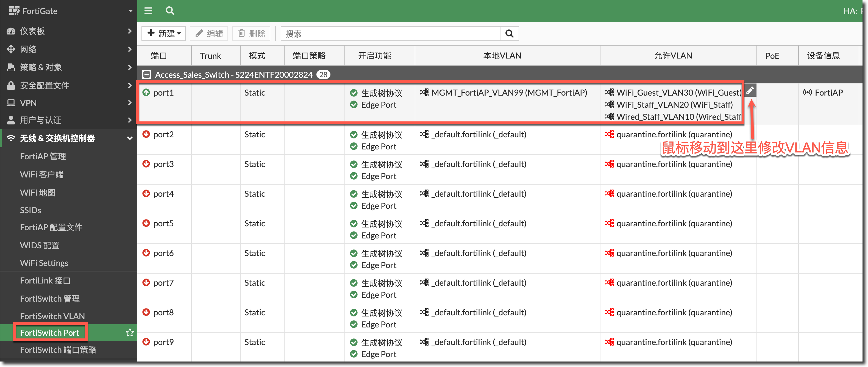Click the hamburger menu icon in header

click(148, 11)
